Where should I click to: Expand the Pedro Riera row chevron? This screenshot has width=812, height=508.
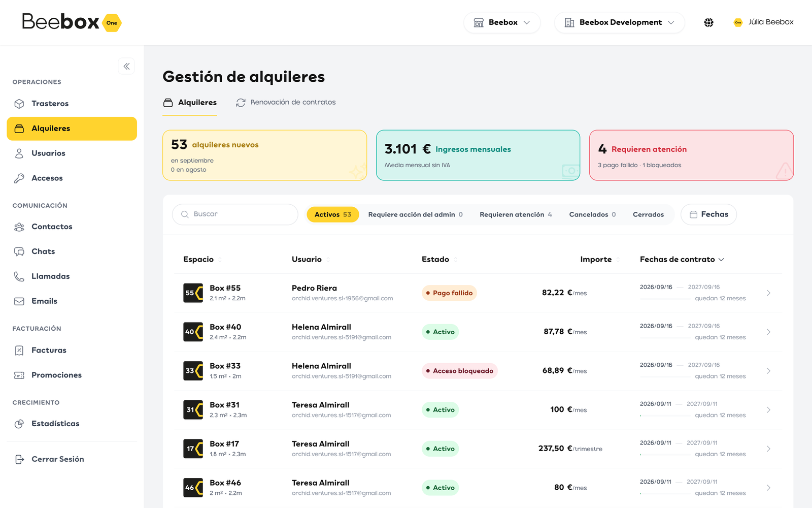(x=768, y=293)
